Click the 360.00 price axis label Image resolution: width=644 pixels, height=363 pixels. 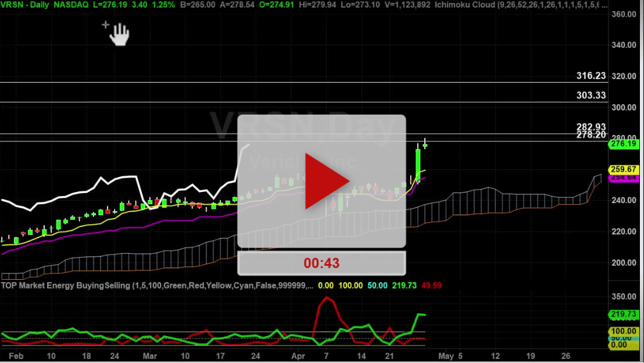(x=624, y=15)
